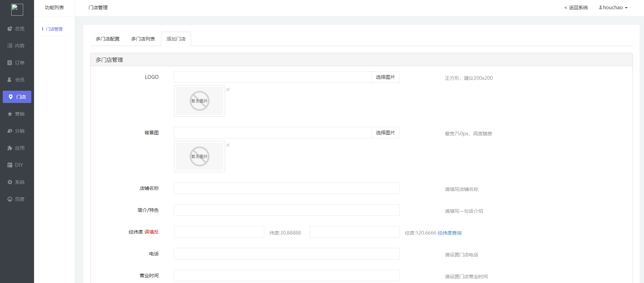
Task: Click the LOGO placeholder thumbnail
Action: [x=200, y=101]
